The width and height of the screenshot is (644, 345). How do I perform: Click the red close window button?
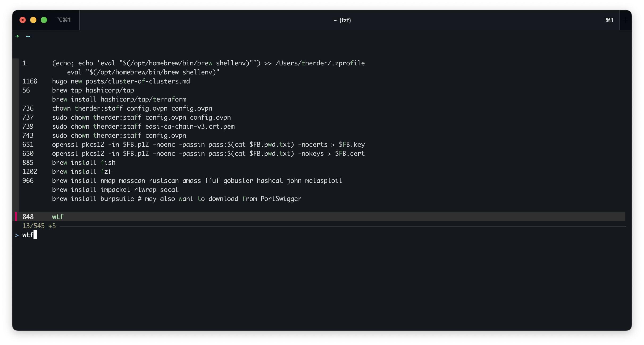(23, 20)
